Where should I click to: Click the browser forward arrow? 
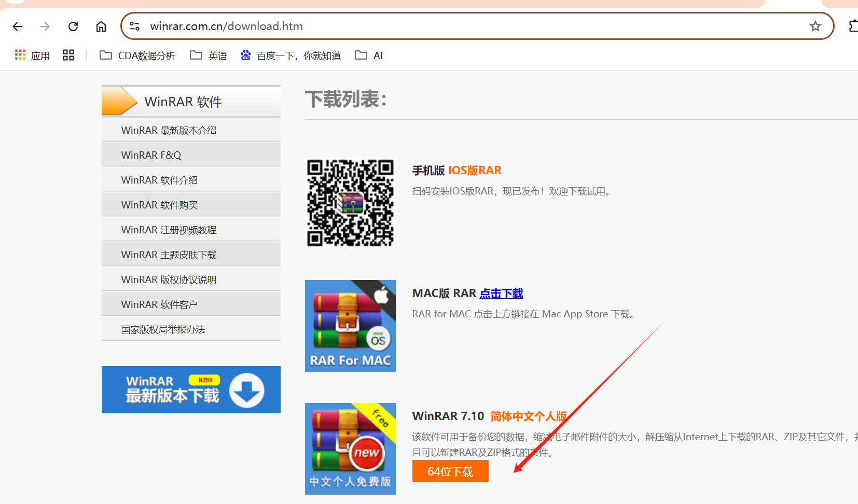point(45,26)
